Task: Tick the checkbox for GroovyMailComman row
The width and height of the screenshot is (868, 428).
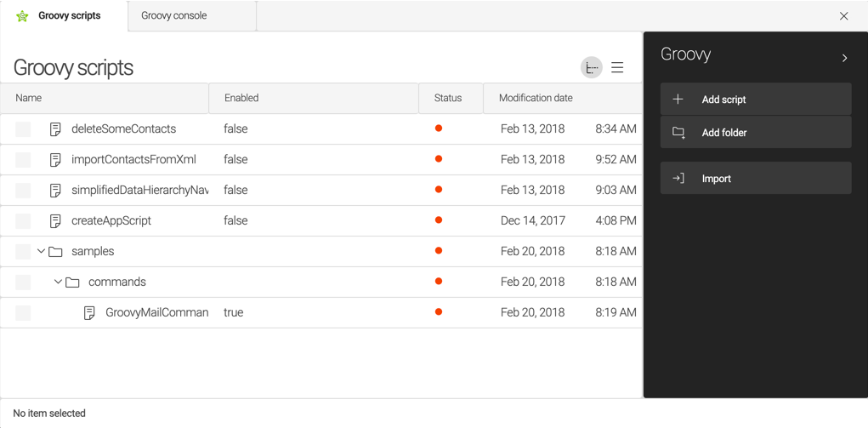Action: pyautogui.click(x=23, y=312)
